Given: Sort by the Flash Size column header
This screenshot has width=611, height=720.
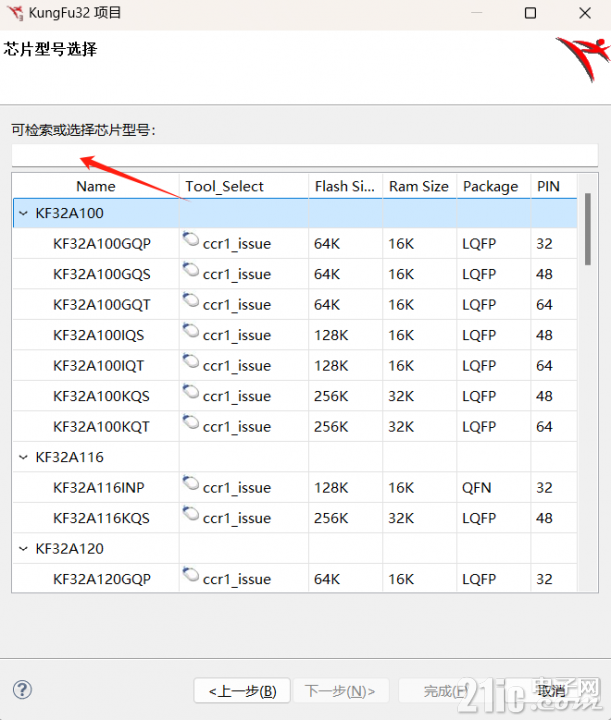Looking at the screenshot, I should click(346, 186).
